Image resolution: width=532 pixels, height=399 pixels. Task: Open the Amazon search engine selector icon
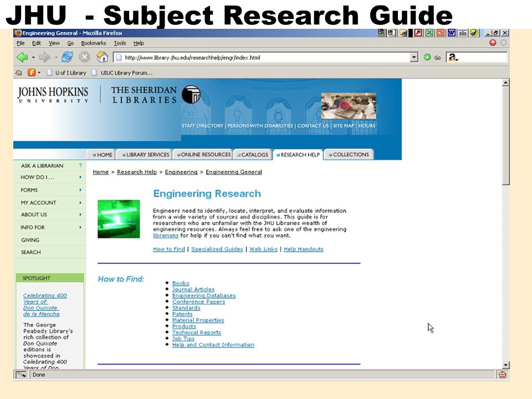pyautogui.click(x=453, y=57)
